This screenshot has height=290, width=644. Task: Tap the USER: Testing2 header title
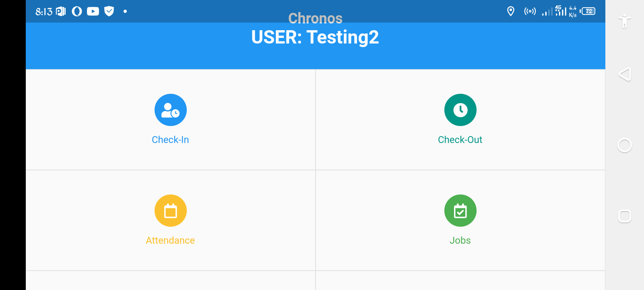pyautogui.click(x=315, y=37)
